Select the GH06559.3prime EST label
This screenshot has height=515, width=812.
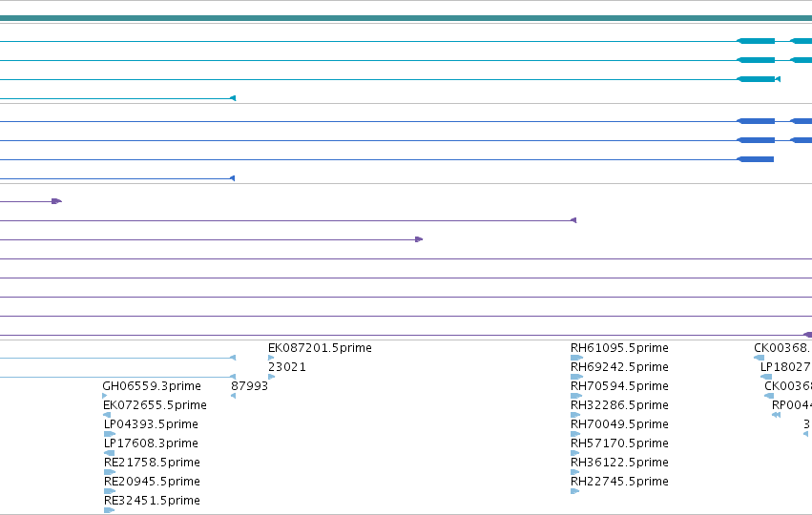tap(151, 386)
